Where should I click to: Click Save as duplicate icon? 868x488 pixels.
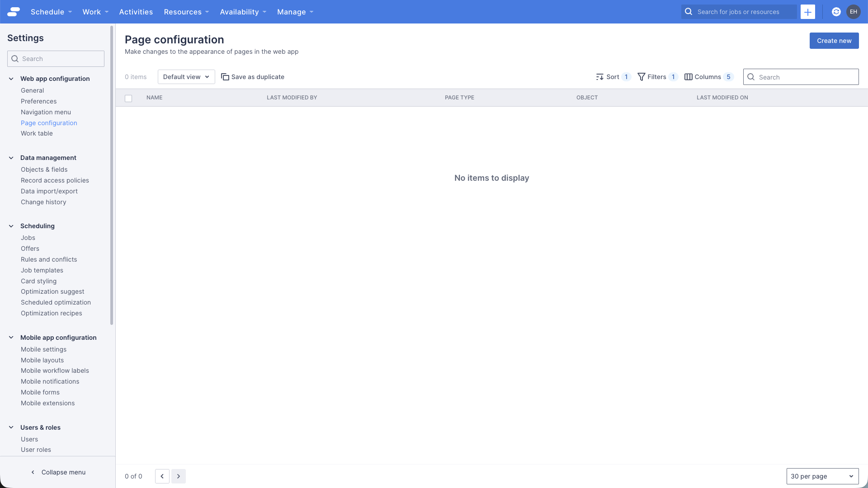point(225,77)
